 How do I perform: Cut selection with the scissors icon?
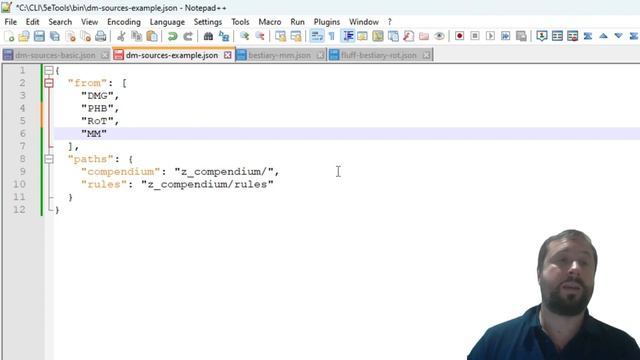pyautogui.click(x=121, y=36)
